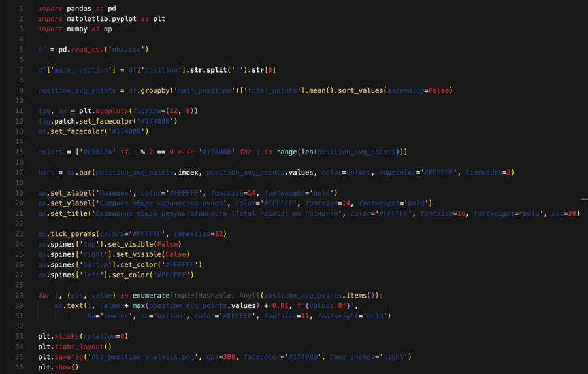Click the 'right' spine string
The height and width of the screenshot is (374, 588).
93,254
